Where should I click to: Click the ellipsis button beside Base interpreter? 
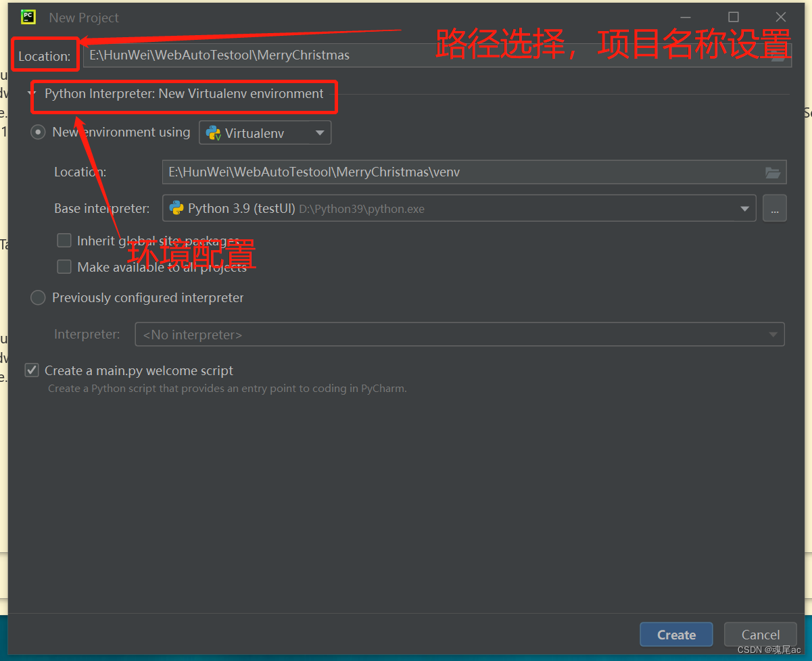click(x=774, y=208)
